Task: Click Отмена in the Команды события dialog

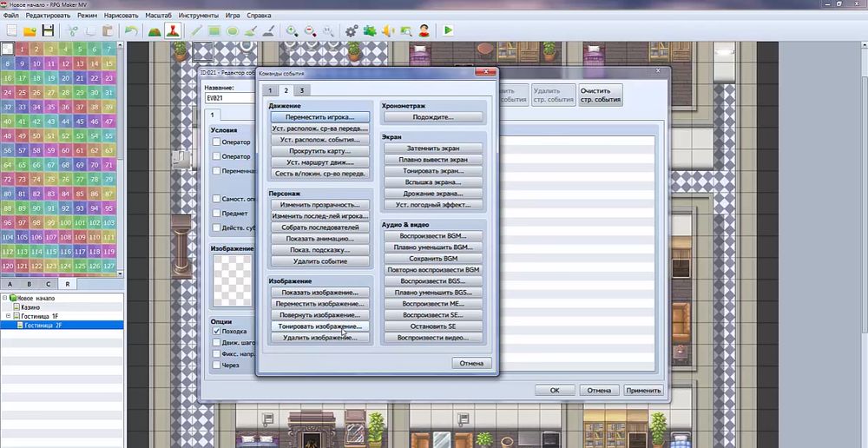Action: [x=471, y=363]
